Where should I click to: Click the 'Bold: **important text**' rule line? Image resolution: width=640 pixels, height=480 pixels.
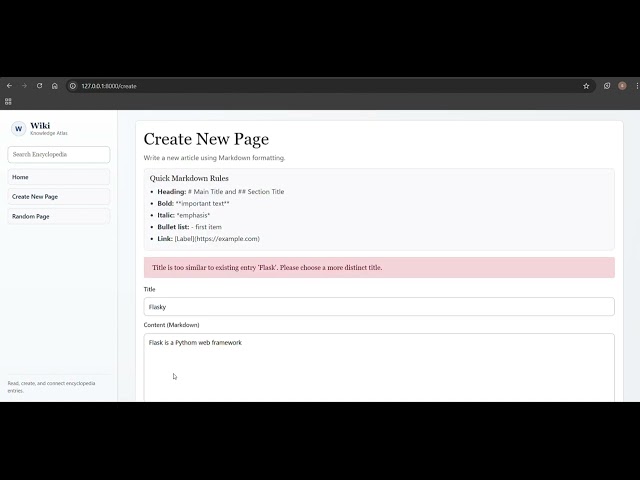click(x=193, y=203)
